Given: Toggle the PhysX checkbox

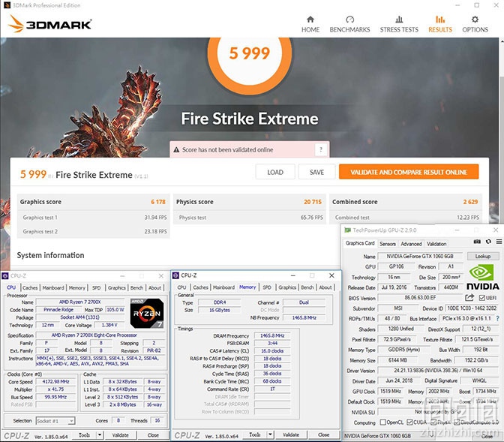Looking at the screenshot, I should tap(433, 422).
